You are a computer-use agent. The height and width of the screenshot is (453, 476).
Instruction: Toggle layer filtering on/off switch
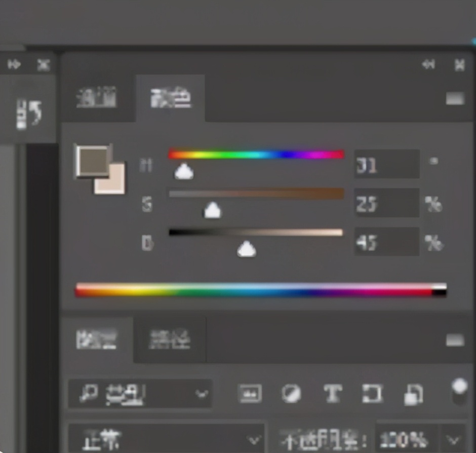click(460, 391)
